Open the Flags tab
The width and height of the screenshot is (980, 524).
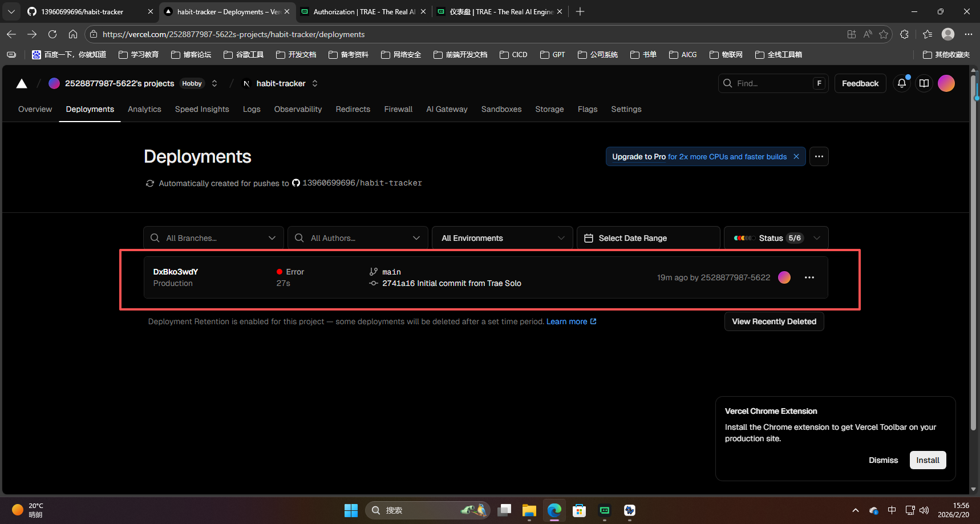tap(588, 109)
